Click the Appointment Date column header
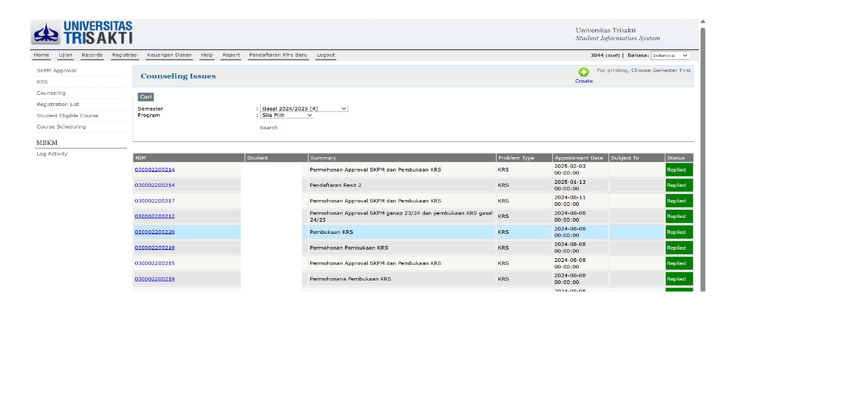The image size is (868, 402). point(580,158)
